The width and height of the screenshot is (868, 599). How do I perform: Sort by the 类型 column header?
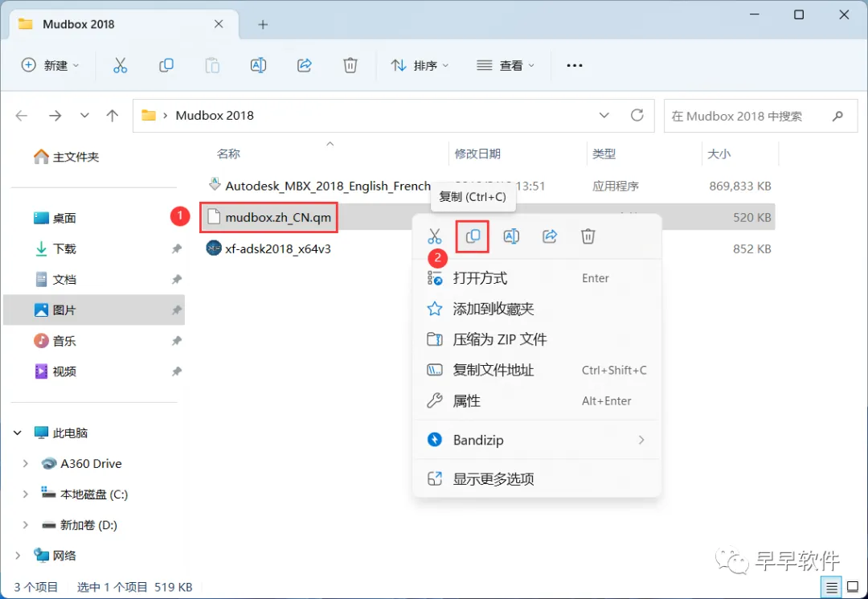click(x=604, y=154)
